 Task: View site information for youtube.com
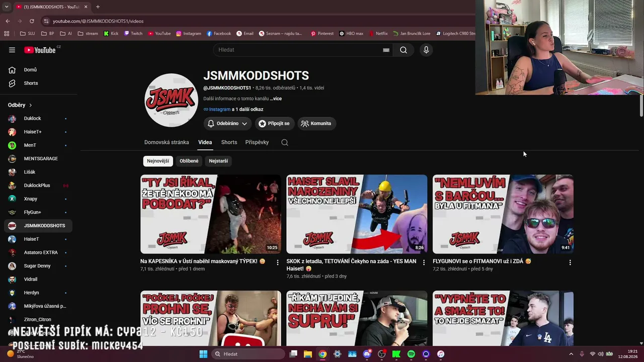pyautogui.click(x=46, y=21)
